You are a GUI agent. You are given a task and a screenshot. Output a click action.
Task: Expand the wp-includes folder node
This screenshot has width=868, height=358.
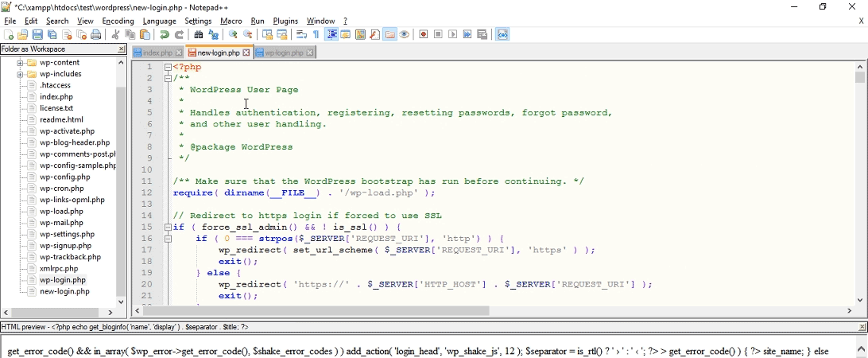pos(21,74)
